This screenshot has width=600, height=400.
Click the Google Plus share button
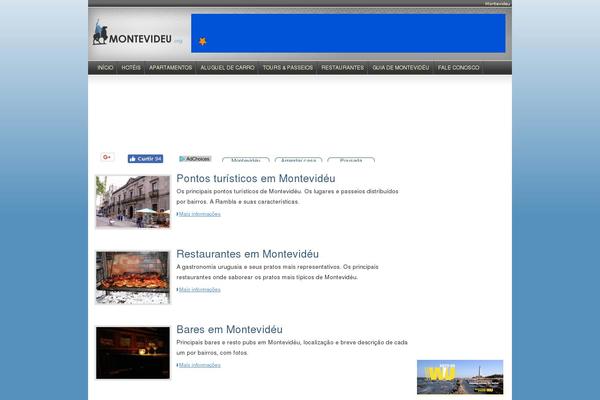[107, 157]
